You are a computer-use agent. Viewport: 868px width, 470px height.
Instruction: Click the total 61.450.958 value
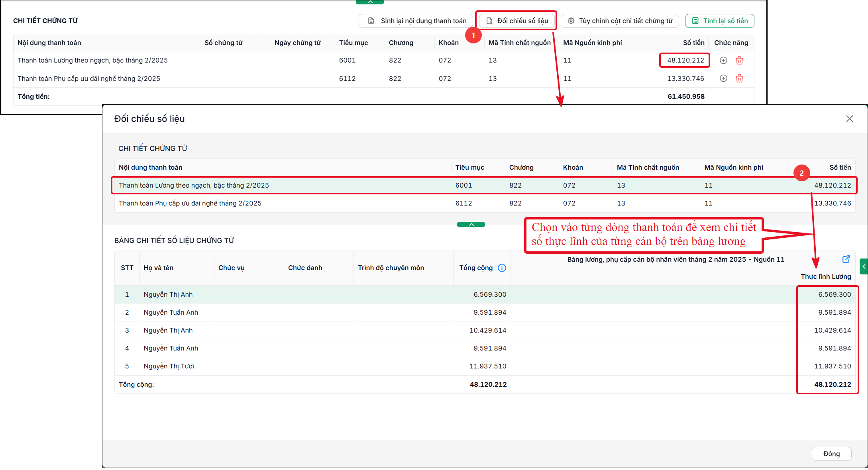686,96
